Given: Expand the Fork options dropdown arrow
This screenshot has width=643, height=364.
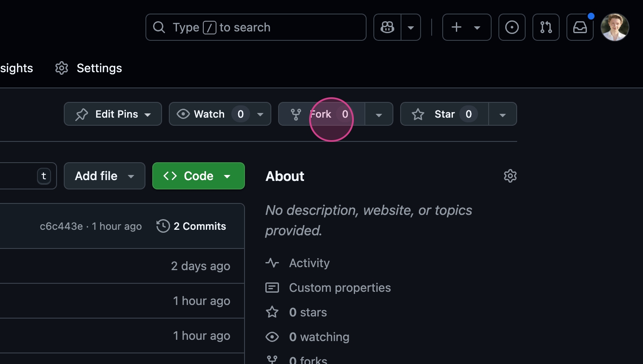Looking at the screenshot, I should pos(378,114).
